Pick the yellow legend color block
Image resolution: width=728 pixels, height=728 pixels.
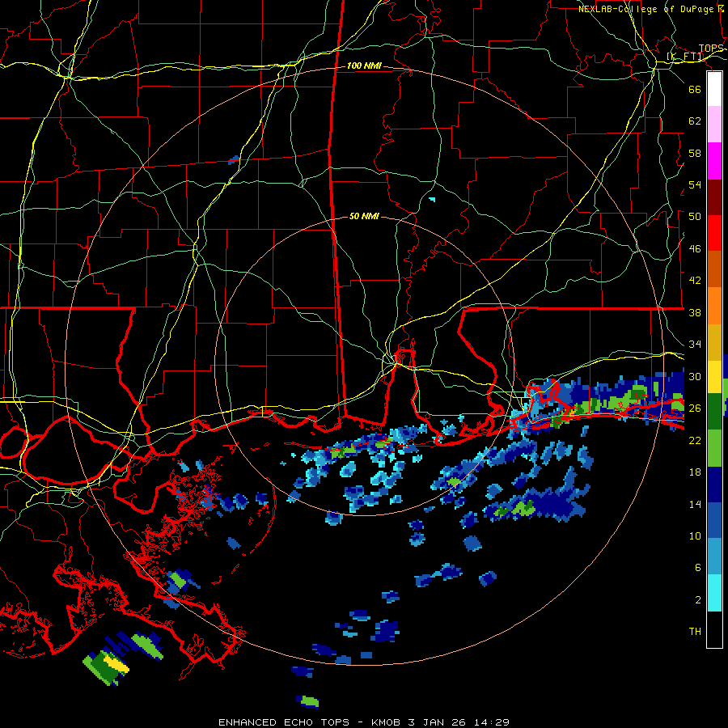click(714, 378)
